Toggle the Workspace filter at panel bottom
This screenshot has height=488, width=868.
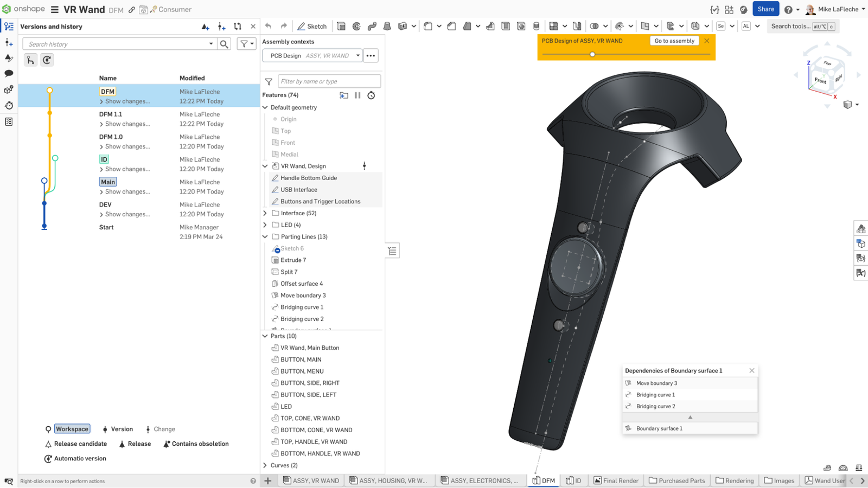(x=71, y=428)
